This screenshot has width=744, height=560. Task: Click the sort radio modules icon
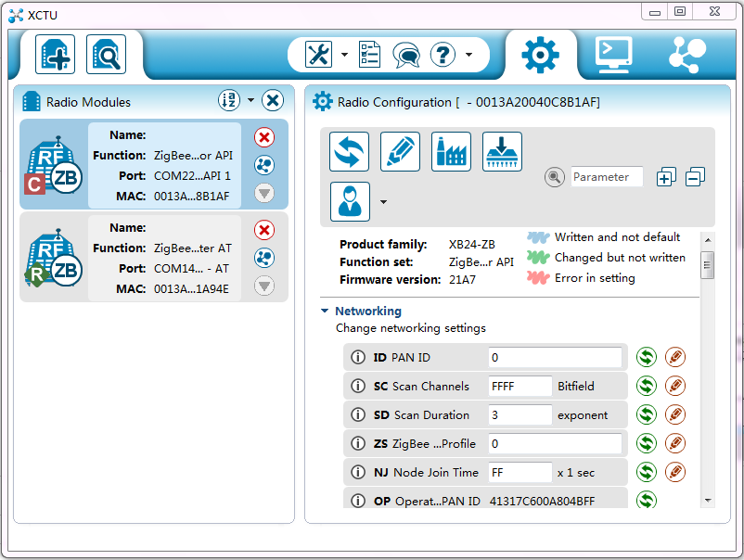point(229,100)
